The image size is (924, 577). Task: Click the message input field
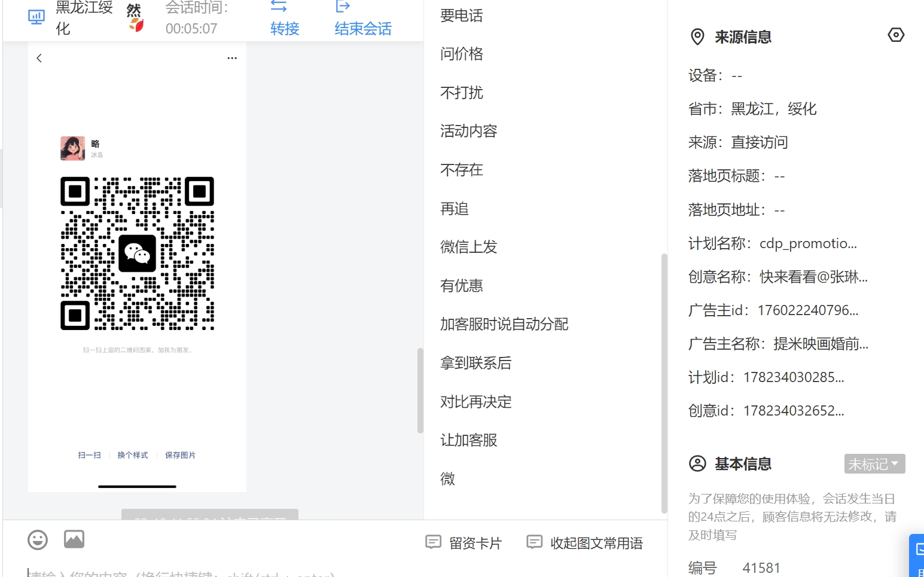tap(335, 573)
